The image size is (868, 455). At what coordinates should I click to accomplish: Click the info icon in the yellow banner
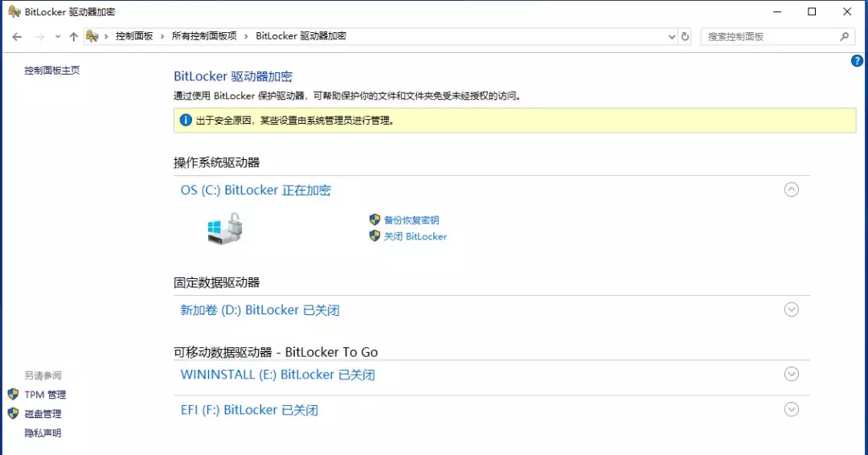click(x=186, y=120)
